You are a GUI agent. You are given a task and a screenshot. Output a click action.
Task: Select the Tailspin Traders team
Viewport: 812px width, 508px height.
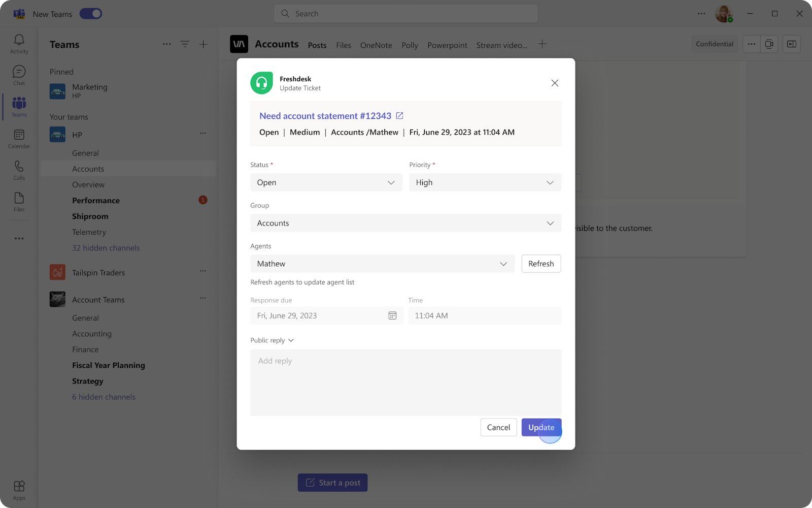click(128, 272)
